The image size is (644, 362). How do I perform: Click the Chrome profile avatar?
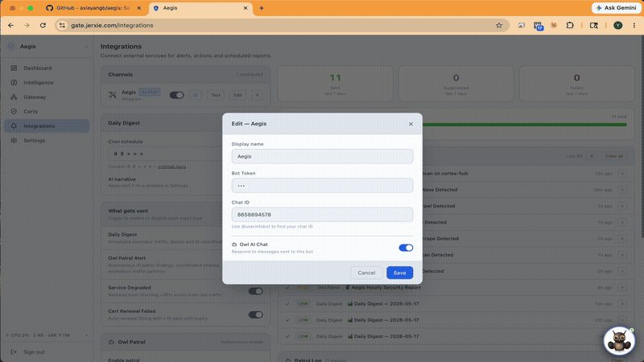(x=617, y=26)
